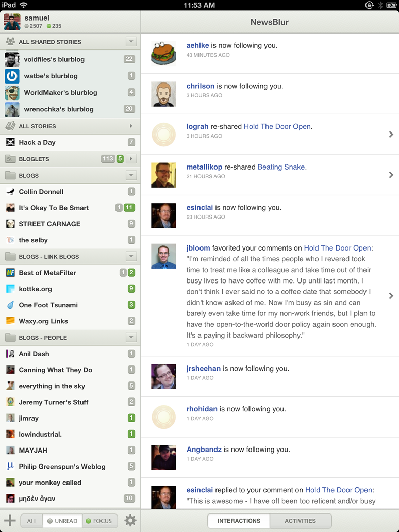This screenshot has height=532, width=399.
Task: Tap the Hack a Day skull icon
Action: click(x=10, y=142)
